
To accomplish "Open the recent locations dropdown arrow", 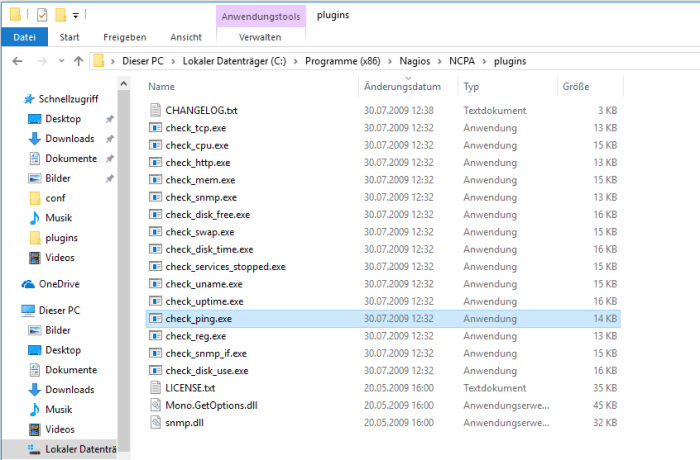I will pyautogui.click(x=62, y=61).
